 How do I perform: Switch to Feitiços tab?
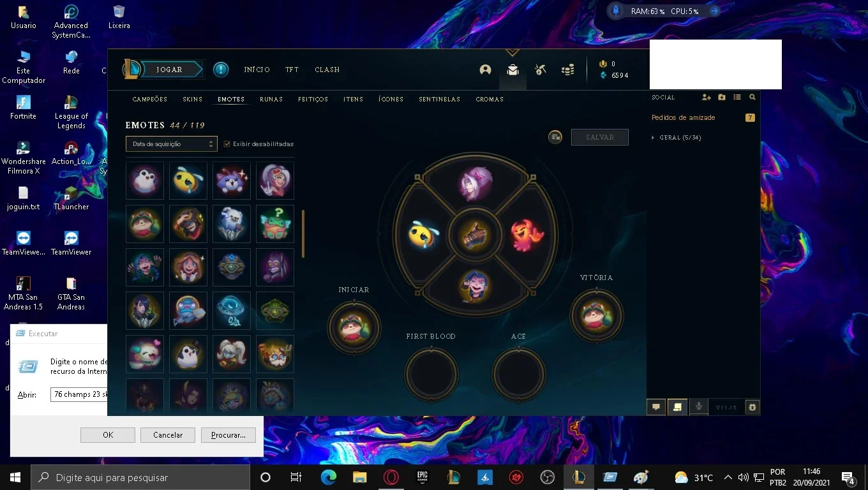coord(313,100)
